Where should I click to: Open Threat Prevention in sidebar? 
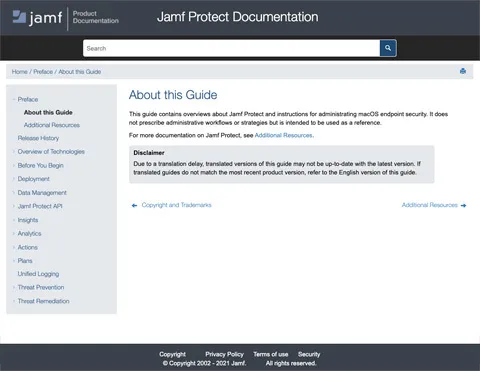41,287
